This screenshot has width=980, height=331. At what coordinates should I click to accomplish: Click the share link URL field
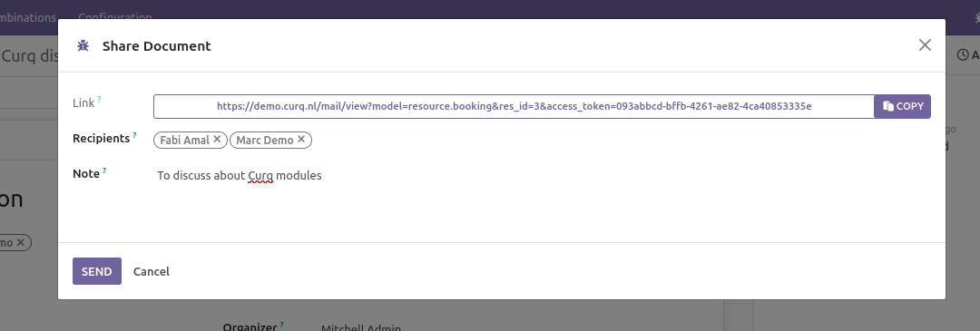pos(514,106)
